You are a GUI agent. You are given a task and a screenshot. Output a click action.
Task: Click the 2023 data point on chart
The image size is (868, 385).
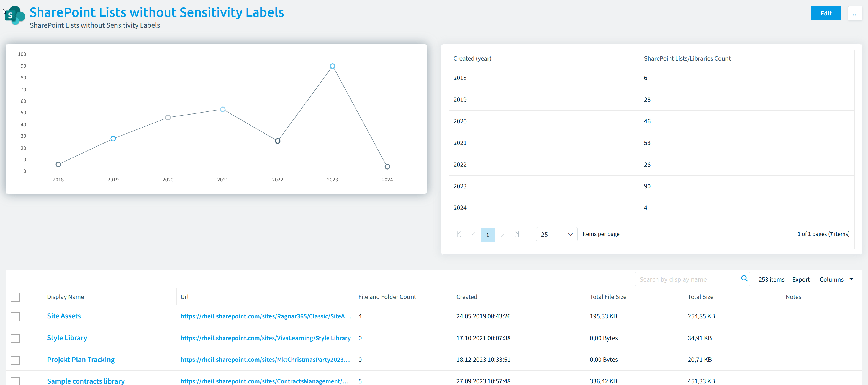click(x=332, y=66)
